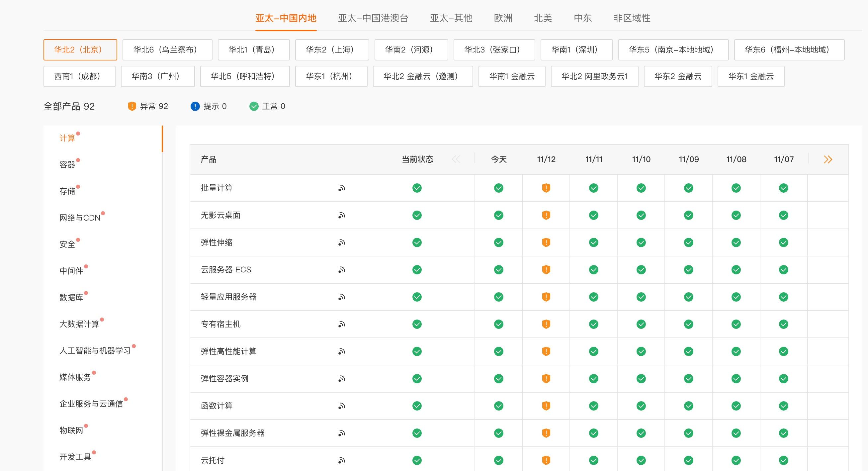Open the 人工智能与机器学习 category
The height and width of the screenshot is (471, 868).
tap(95, 351)
